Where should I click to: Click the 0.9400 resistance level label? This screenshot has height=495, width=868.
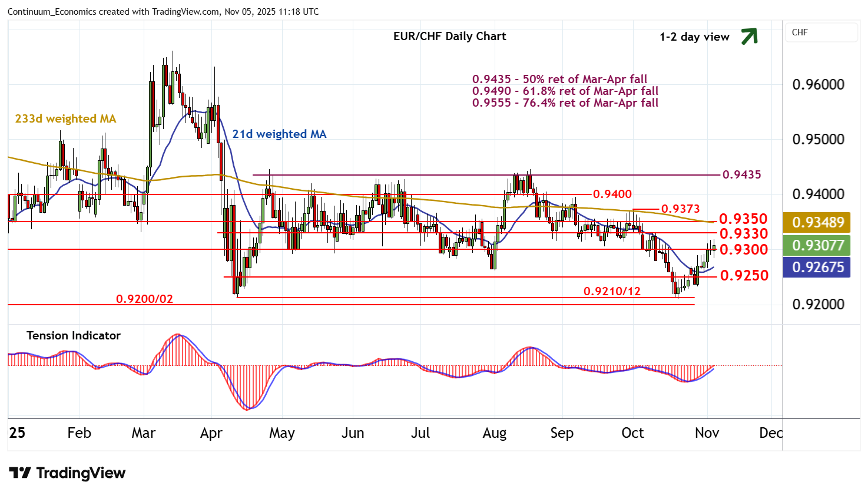pyautogui.click(x=612, y=194)
